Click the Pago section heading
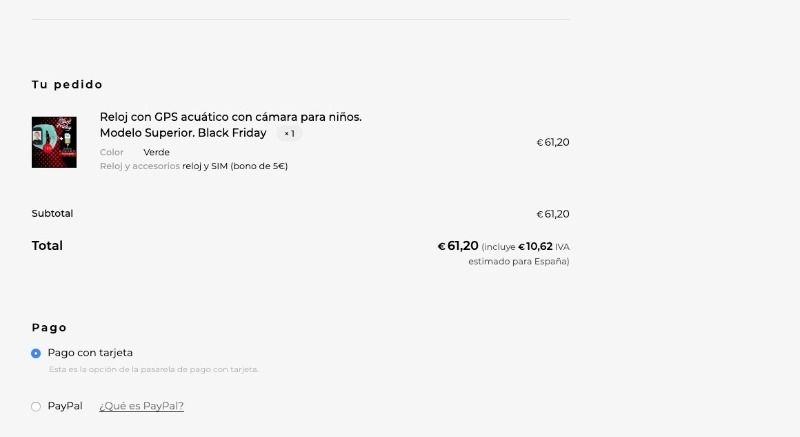Screen dimensions: 800x437 [49, 327]
